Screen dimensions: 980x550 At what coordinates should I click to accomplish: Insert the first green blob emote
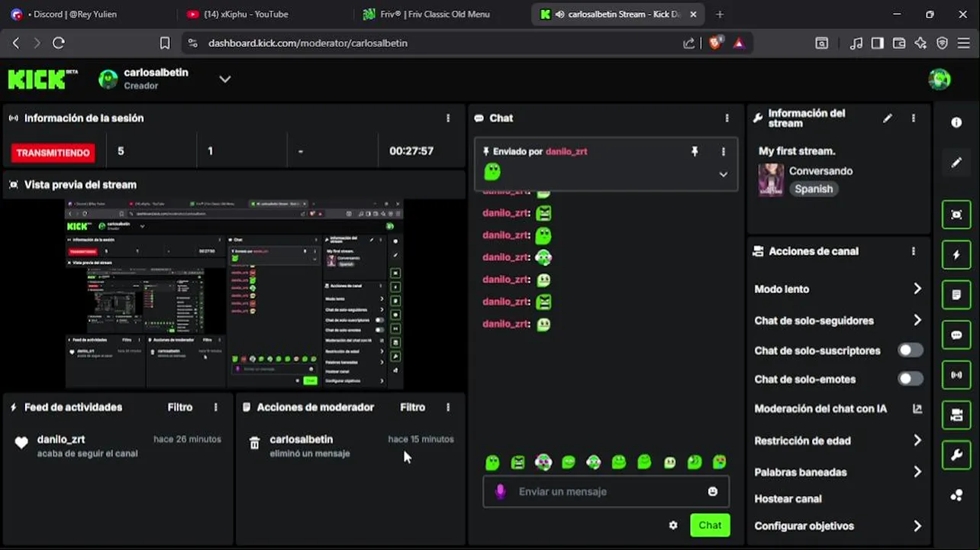tap(493, 462)
